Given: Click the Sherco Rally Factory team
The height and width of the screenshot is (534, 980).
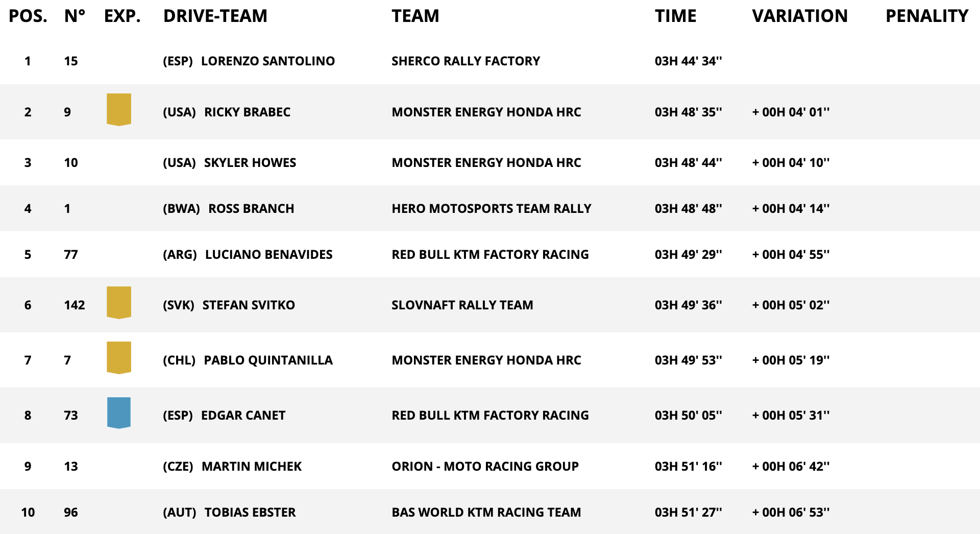Looking at the screenshot, I should coord(465,61).
